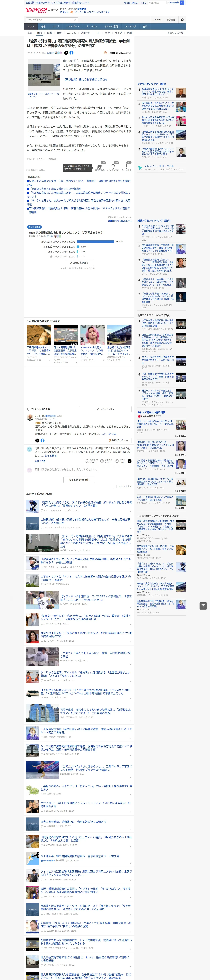Click the 学びがある graduation cap reaction
Image resolution: width=210 pixels, height=980 pixels.
100,167
